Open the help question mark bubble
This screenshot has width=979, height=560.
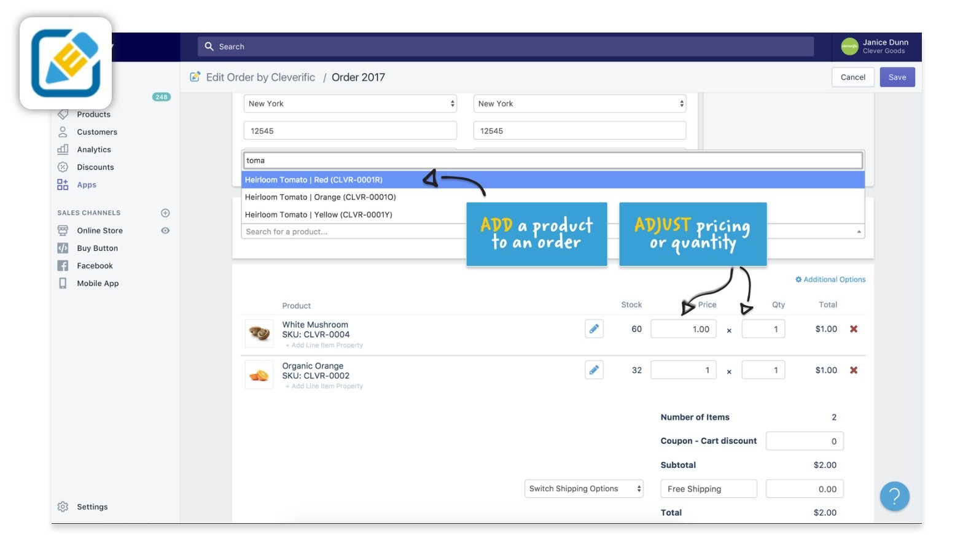(894, 496)
